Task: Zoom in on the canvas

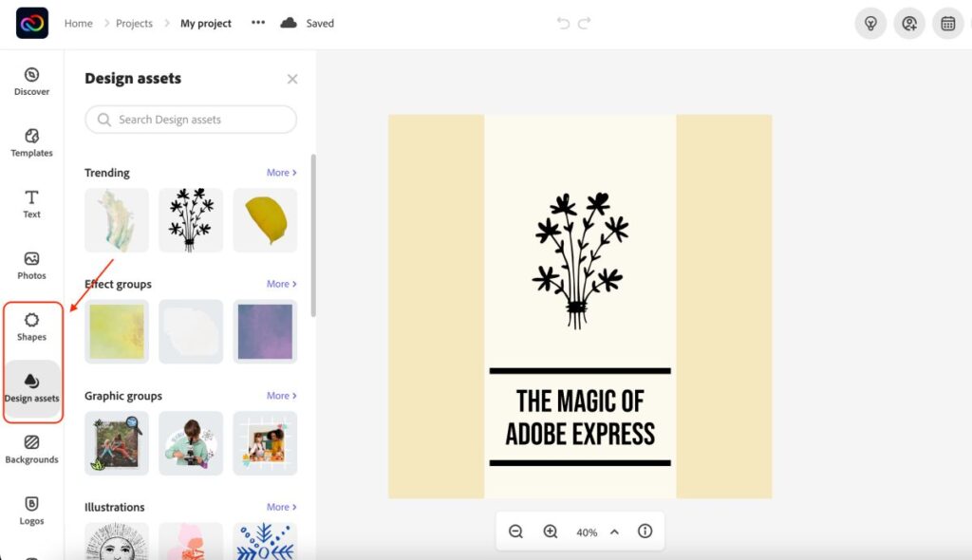Action: tap(551, 531)
